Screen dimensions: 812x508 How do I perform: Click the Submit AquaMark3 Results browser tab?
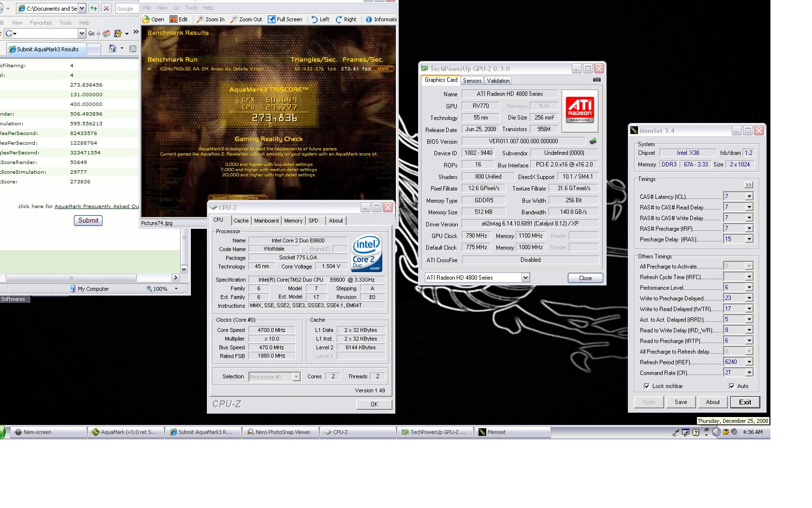click(x=46, y=49)
